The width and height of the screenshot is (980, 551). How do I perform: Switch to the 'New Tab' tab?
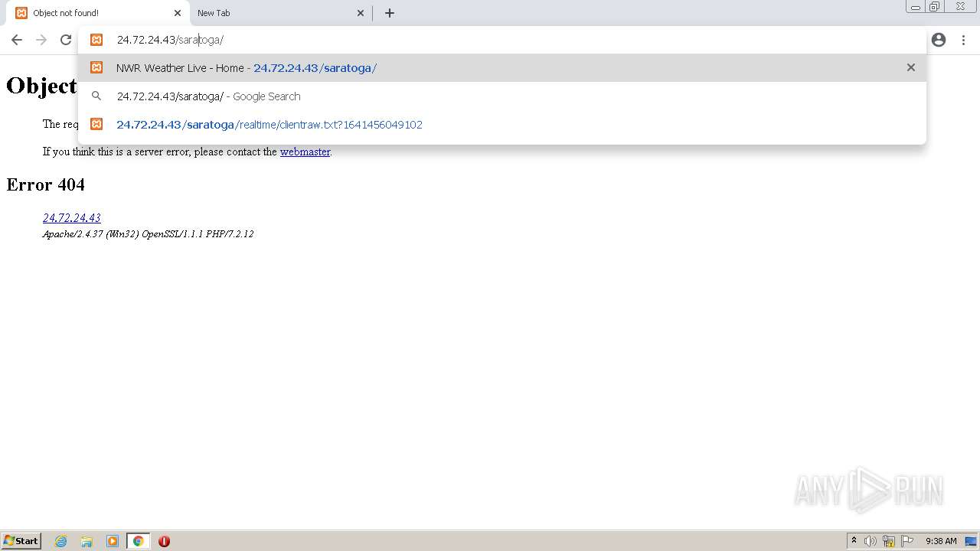pos(280,13)
